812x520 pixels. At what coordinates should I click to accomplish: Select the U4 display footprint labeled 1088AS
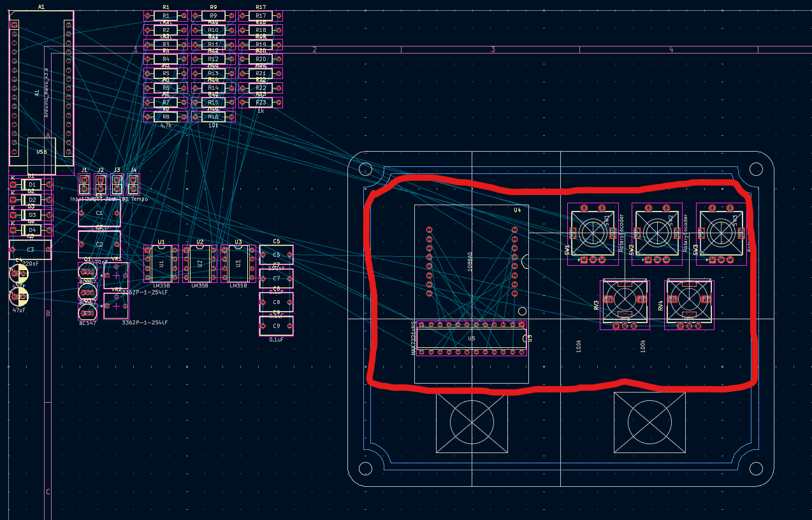(472, 261)
